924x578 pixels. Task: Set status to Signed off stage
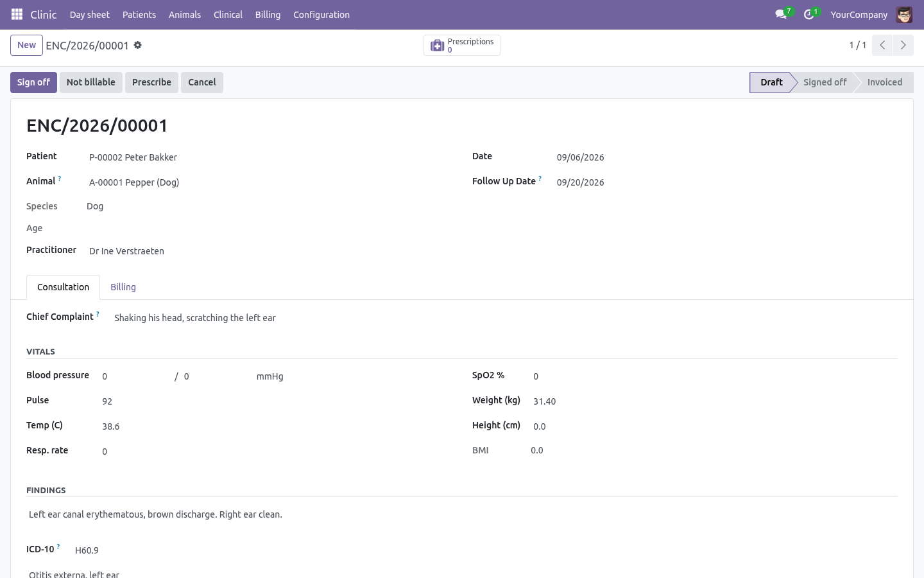825,82
